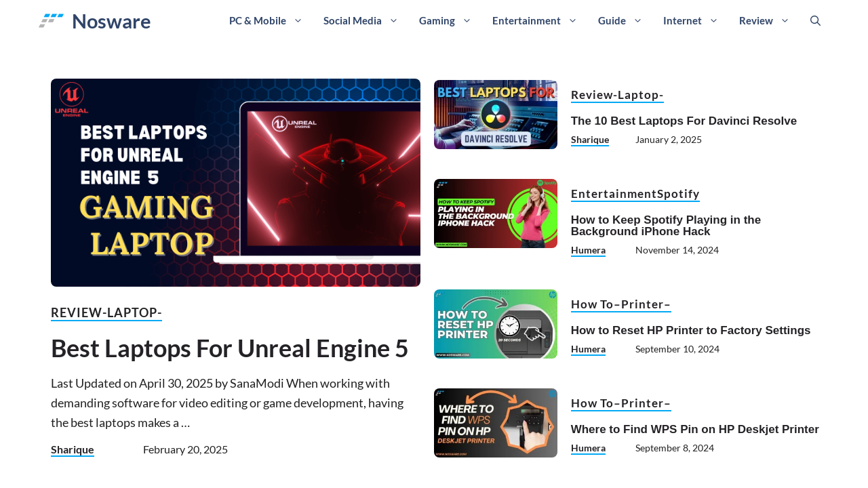Screen dimensions: 868x488
Task: Click the Nosware logo icon
Action: [x=52, y=20]
